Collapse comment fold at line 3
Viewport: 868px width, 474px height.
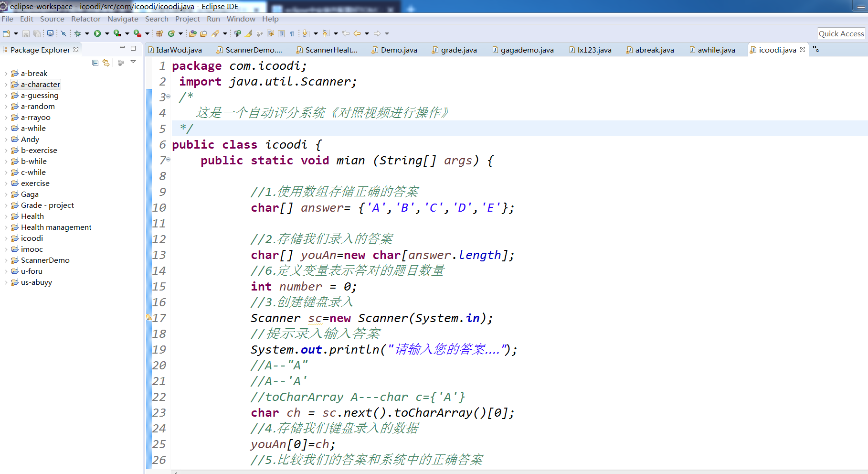click(x=168, y=96)
